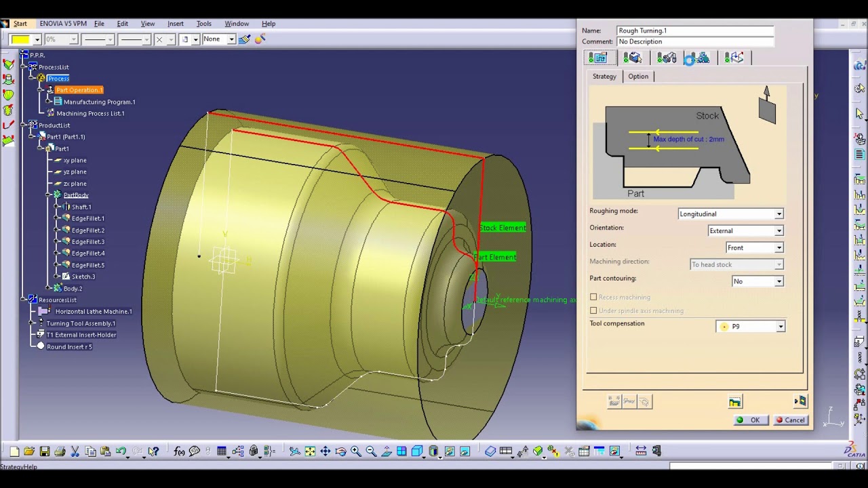Select Machining Process List.1 node

pos(90,113)
